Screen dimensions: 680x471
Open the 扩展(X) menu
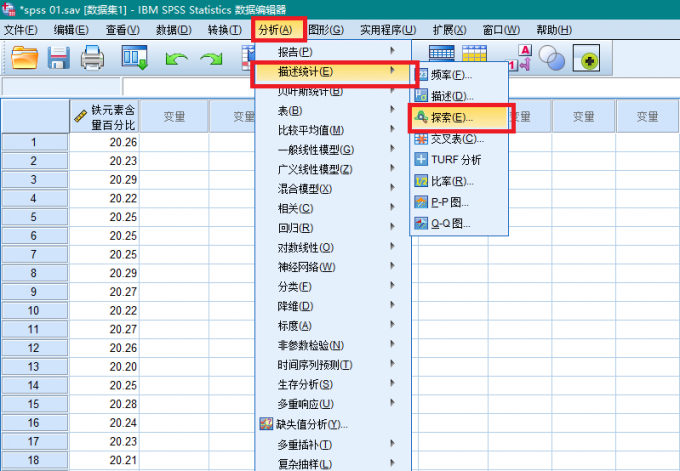coord(449,30)
